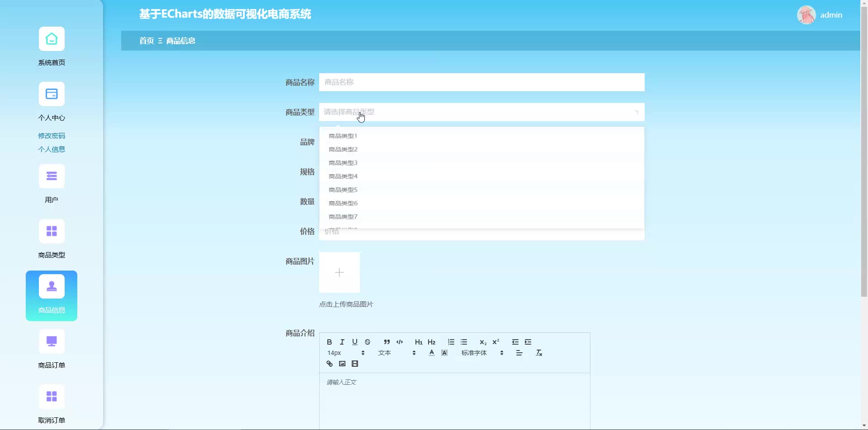Focus the 商品名称 input field
The image size is (868, 430).
pos(481,82)
